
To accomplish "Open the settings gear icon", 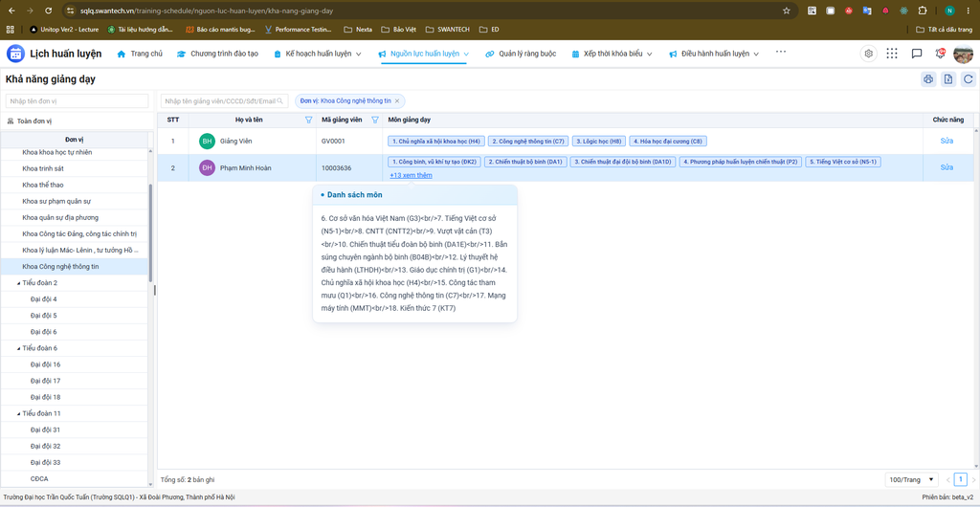I will pyautogui.click(x=868, y=54).
